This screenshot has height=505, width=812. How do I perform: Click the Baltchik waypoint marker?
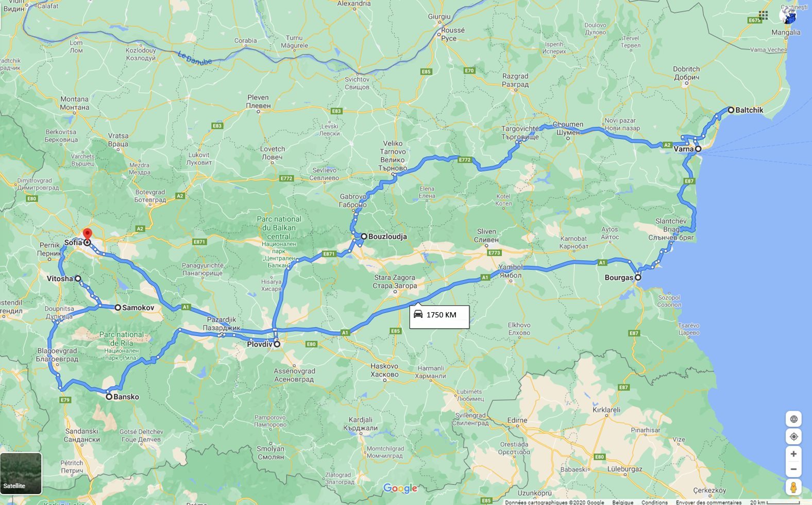point(731,110)
